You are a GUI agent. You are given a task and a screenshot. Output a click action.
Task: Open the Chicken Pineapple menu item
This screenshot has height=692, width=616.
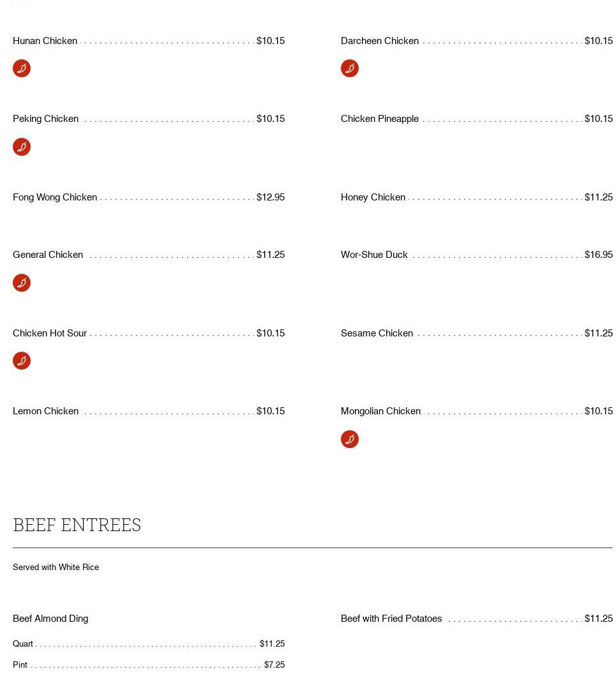pyautogui.click(x=380, y=119)
